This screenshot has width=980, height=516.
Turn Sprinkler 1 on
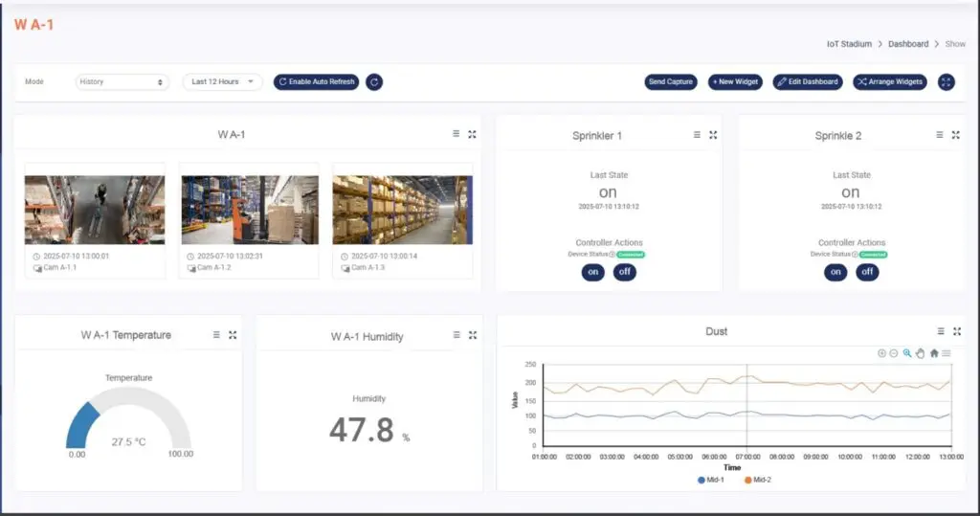(x=593, y=272)
